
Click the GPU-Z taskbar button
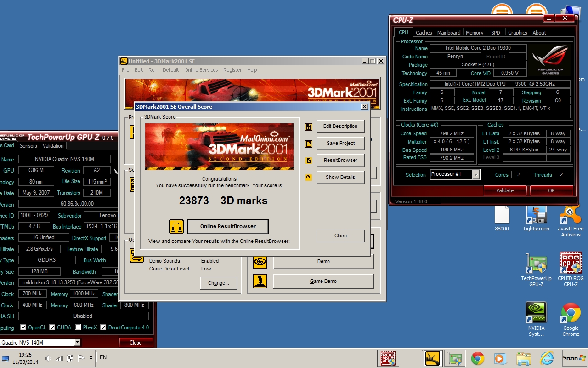pos(455,358)
